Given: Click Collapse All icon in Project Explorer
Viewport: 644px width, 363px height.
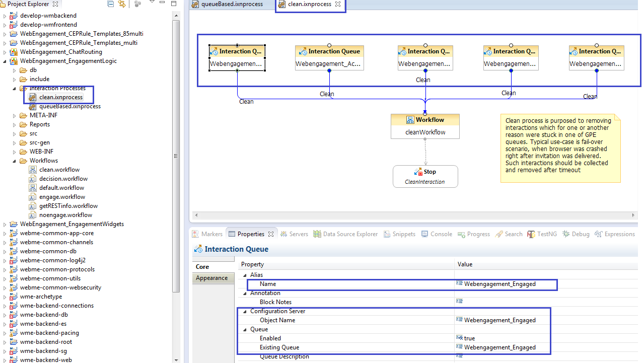Looking at the screenshot, I should pyautogui.click(x=111, y=4).
